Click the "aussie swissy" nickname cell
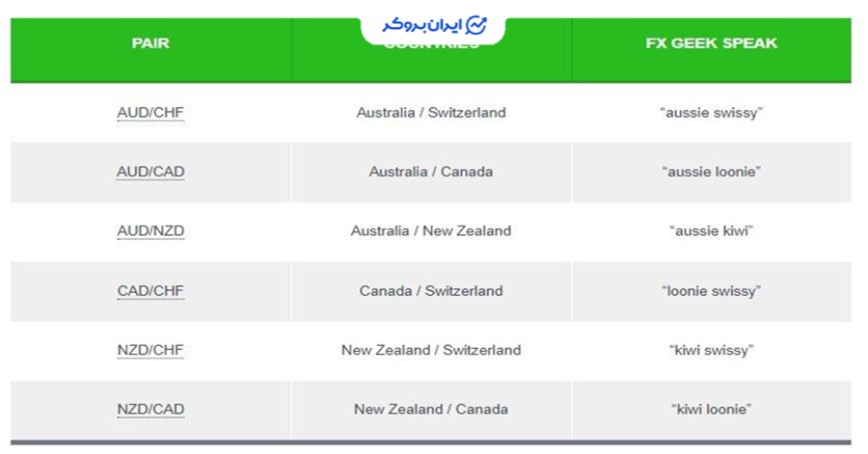This screenshot has height=454, width=868. click(x=712, y=113)
